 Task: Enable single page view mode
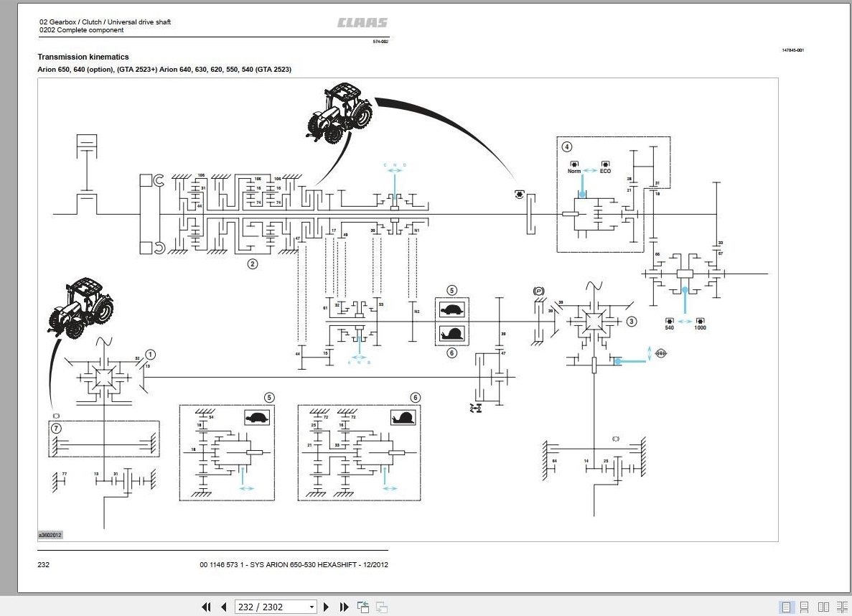(x=786, y=607)
